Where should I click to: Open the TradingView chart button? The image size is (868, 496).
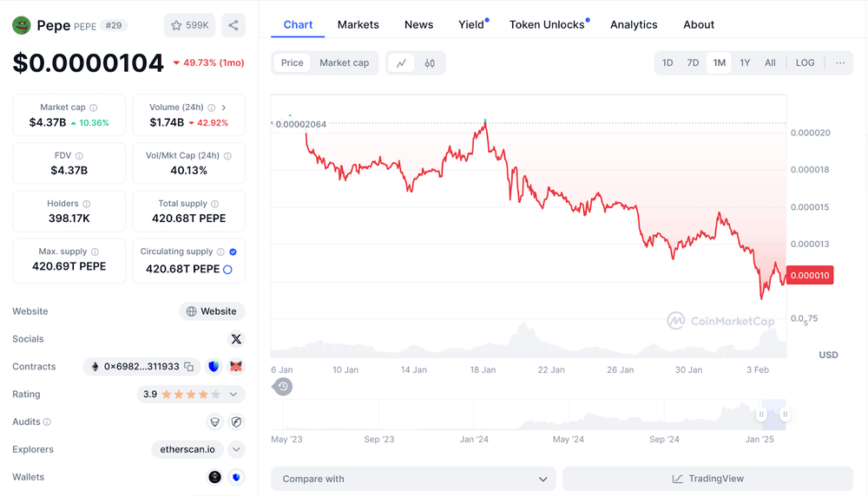[x=707, y=479]
